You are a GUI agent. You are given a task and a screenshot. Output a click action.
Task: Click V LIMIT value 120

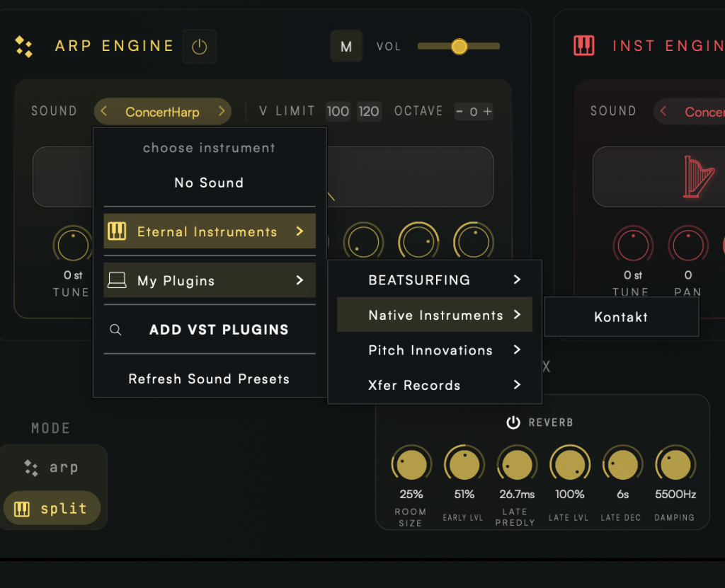[368, 111]
